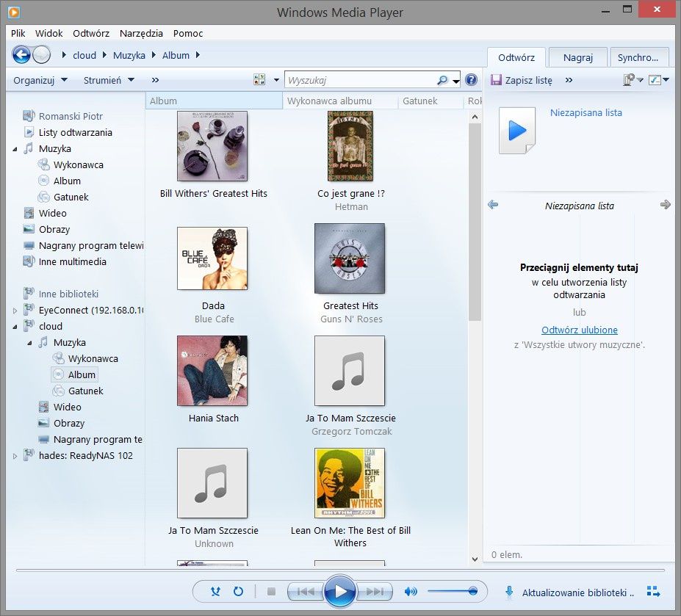Select the Hania Stach album cover

(212, 371)
